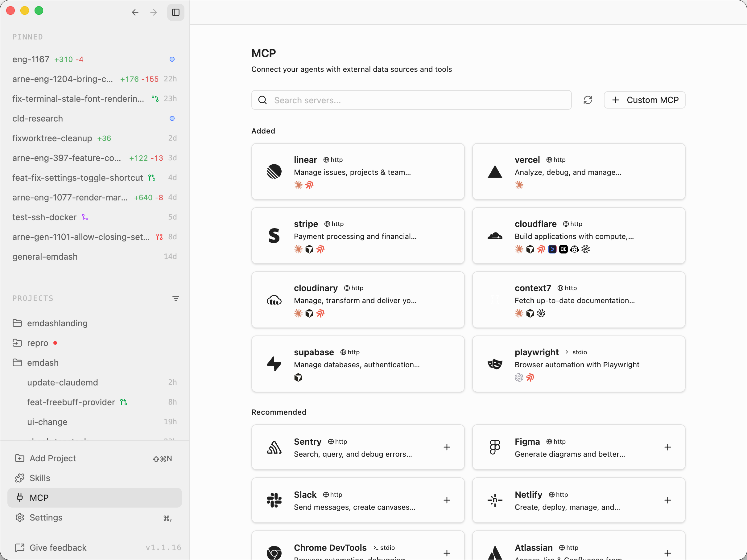Open the linear server card

coord(358,171)
